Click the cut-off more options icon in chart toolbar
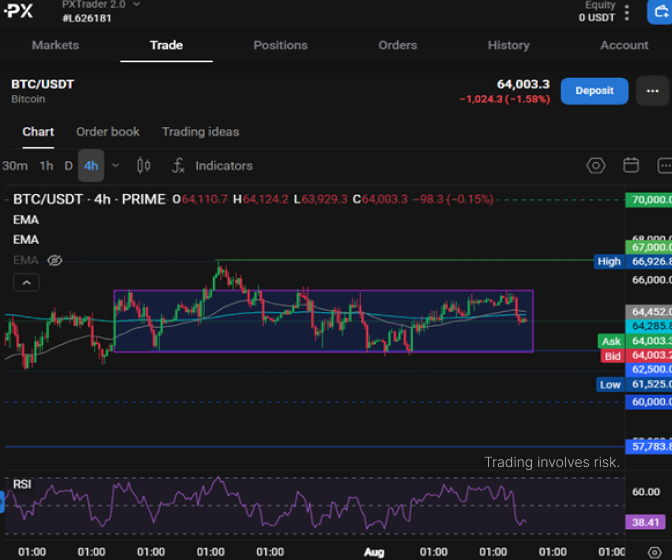The height and width of the screenshot is (560, 672). click(665, 165)
